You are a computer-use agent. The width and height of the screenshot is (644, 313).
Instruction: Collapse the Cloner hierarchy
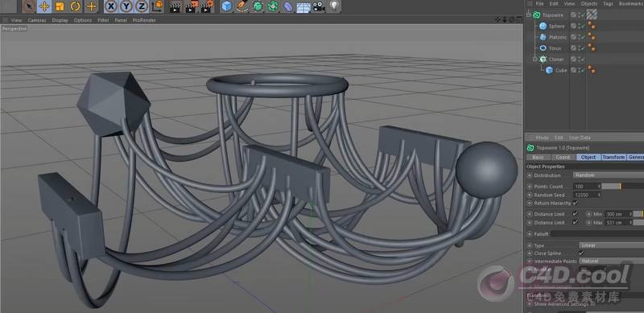535,60
